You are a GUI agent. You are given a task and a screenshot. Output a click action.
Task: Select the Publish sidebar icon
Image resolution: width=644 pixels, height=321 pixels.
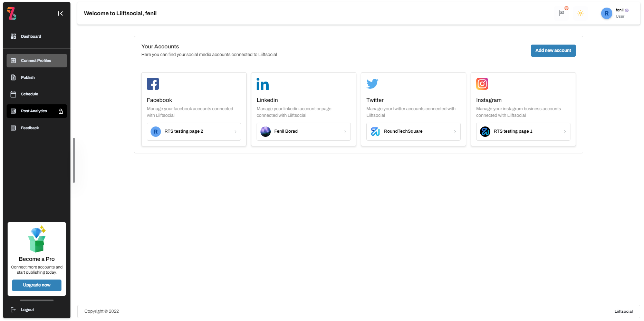pyautogui.click(x=13, y=77)
